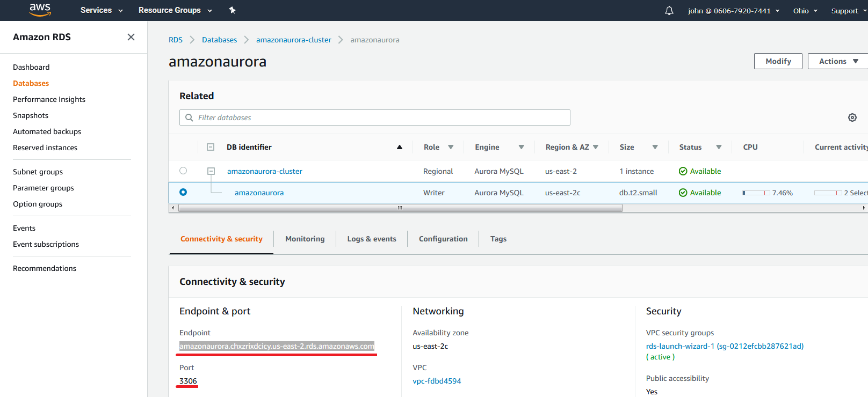Open Option groups in the sidebar
The image size is (868, 397).
38,204
